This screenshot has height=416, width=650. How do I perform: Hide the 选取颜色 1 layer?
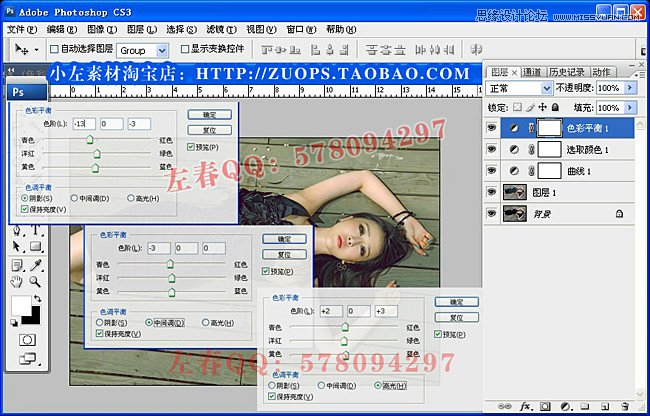click(x=492, y=150)
